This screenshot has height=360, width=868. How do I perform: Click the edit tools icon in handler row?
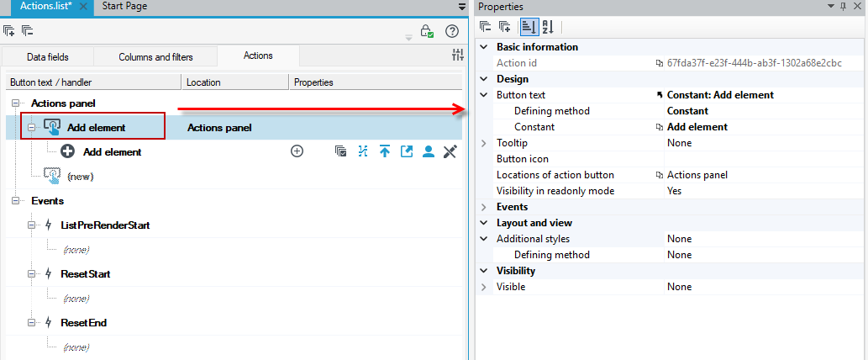tap(450, 151)
